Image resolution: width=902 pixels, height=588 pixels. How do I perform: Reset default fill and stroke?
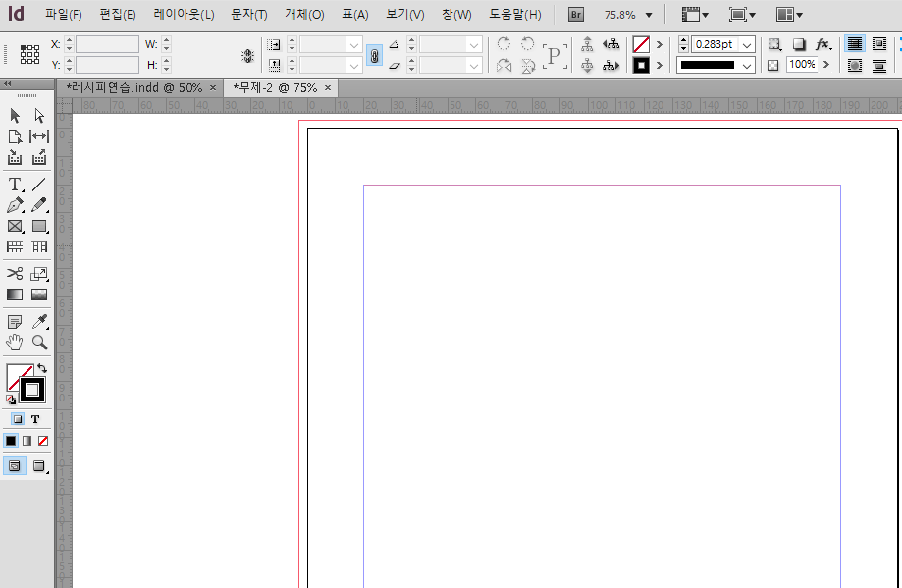click(11, 400)
